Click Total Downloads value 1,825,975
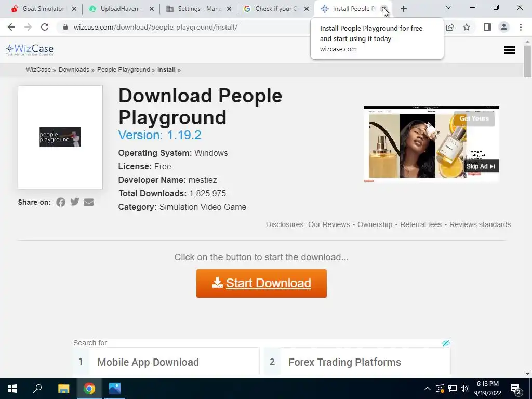Viewport: 532px width, 399px height. 208,193
